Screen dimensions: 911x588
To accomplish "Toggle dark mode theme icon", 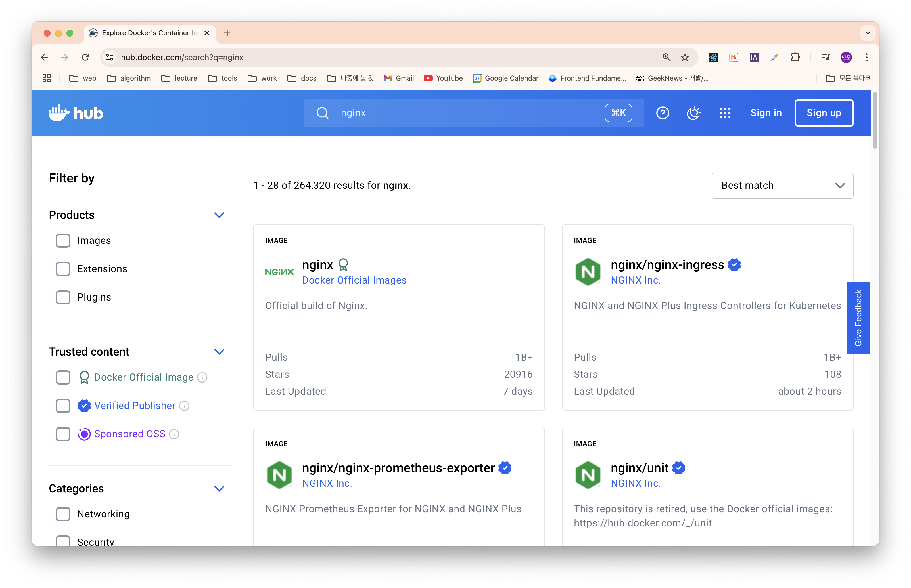I will click(693, 113).
